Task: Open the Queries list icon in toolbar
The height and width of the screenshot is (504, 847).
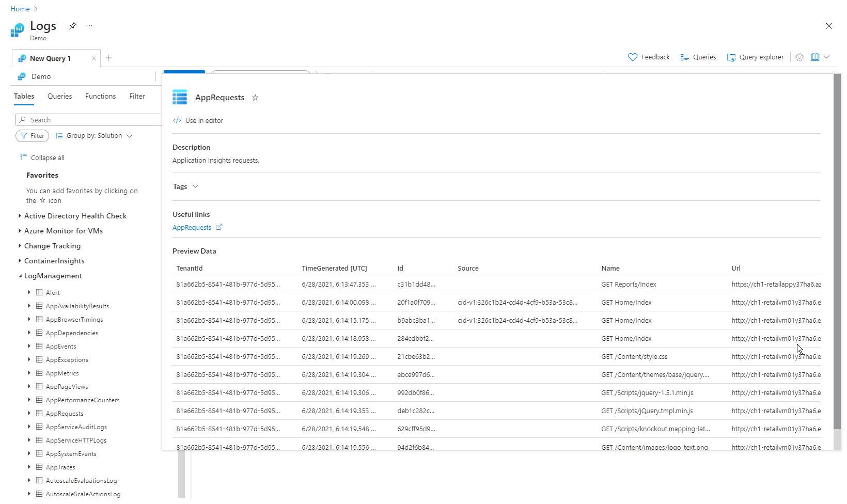Action: [685, 57]
